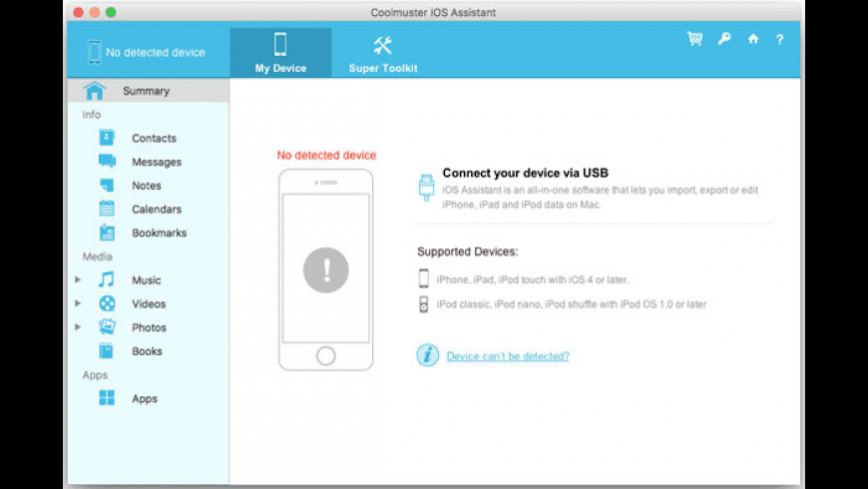The image size is (868, 489).
Task: Expand the Photos category arrow
Action: tap(78, 326)
